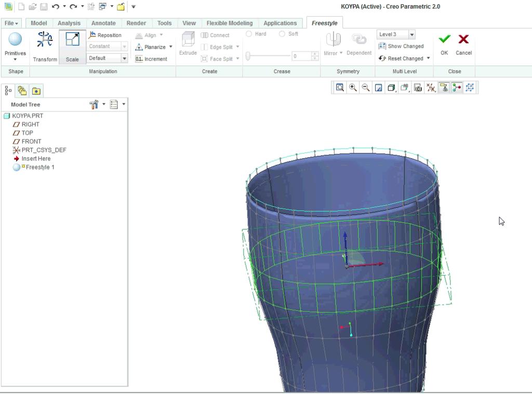The width and height of the screenshot is (532, 394).
Task: Open the Constant dropdown in Manipulation
Action: coord(124,46)
